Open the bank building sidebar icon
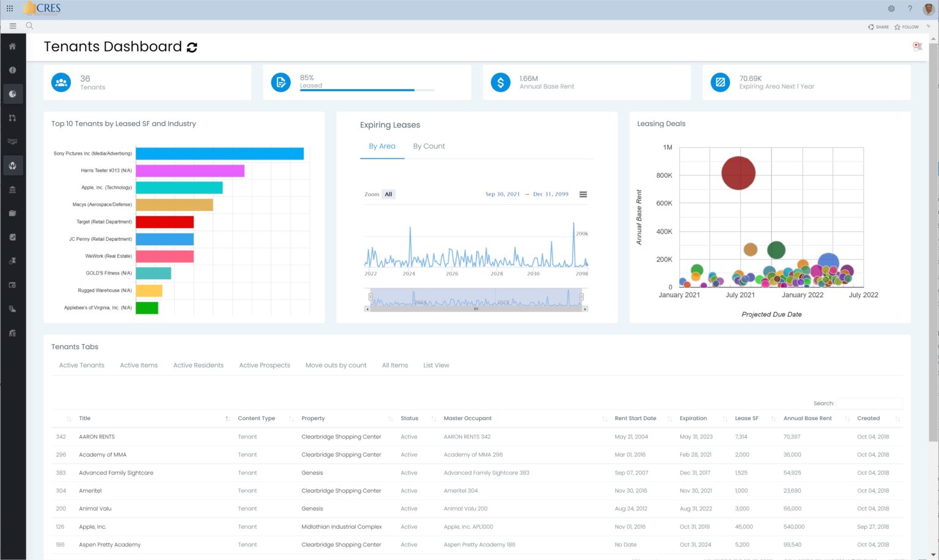 12,190
